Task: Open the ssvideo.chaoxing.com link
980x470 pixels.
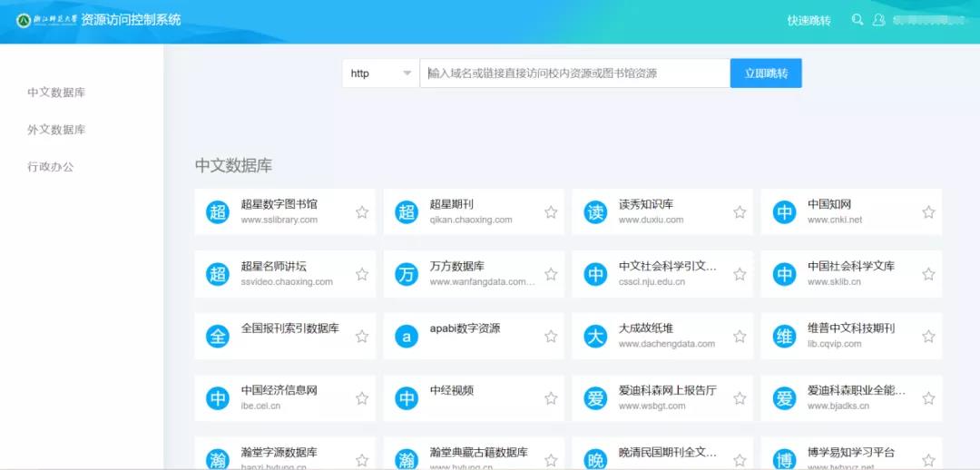Action: (287, 282)
